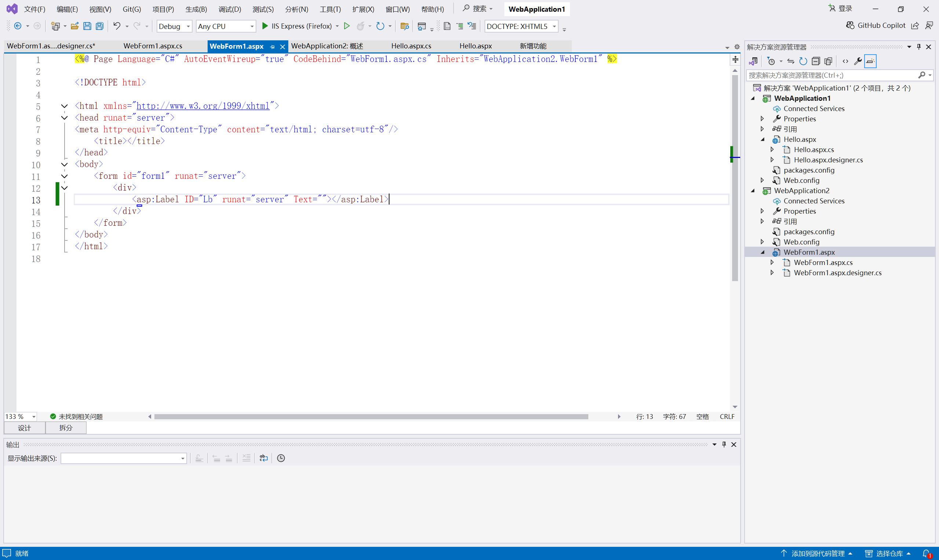Click the editor horizontal scrollbar thumb
This screenshot has width=939, height=560.
[x=371, y=417]
